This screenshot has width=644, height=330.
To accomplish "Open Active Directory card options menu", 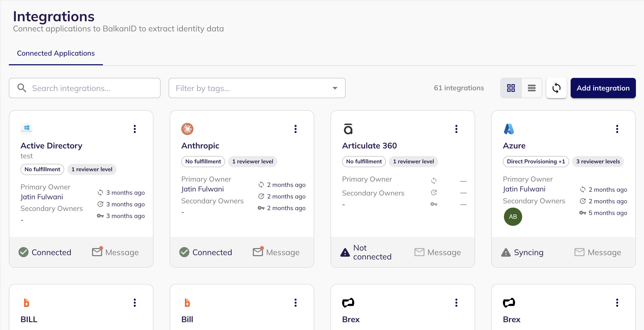I will pyautogui.click(x=135, y=129).
